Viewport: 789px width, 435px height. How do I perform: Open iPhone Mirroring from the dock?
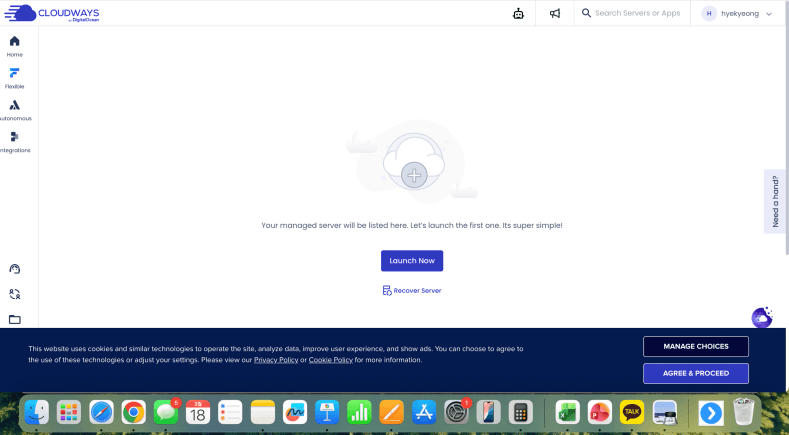[489, 413]
